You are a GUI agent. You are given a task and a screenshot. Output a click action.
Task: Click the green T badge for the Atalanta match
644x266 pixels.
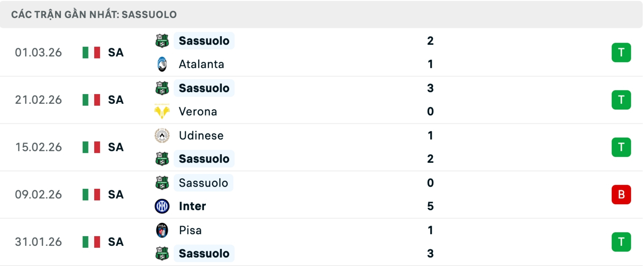[x=622, y=52]
